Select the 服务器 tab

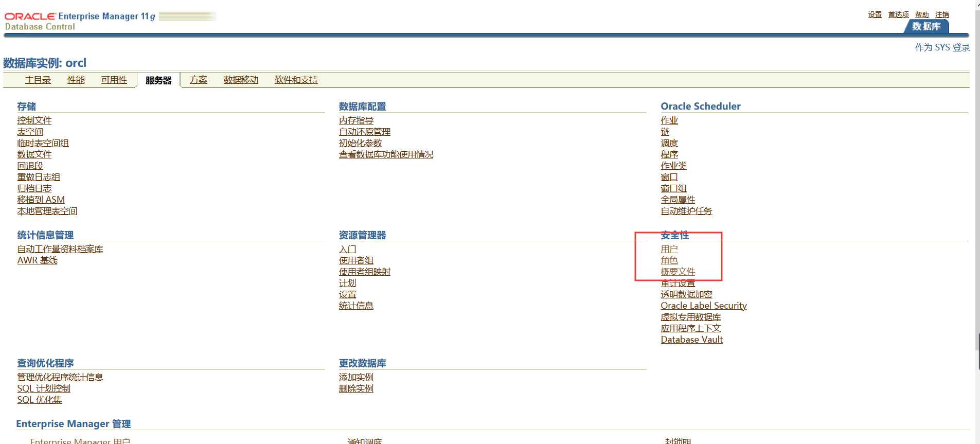pos(158,80)
